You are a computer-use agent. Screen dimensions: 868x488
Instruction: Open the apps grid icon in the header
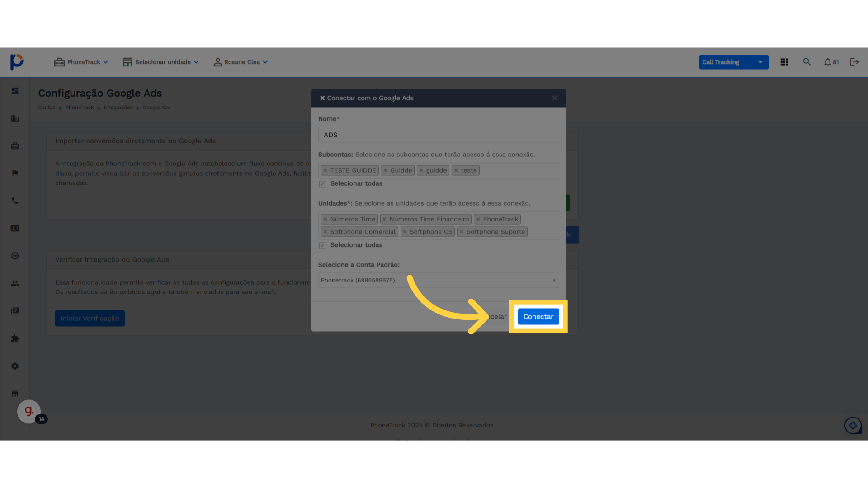784,62
